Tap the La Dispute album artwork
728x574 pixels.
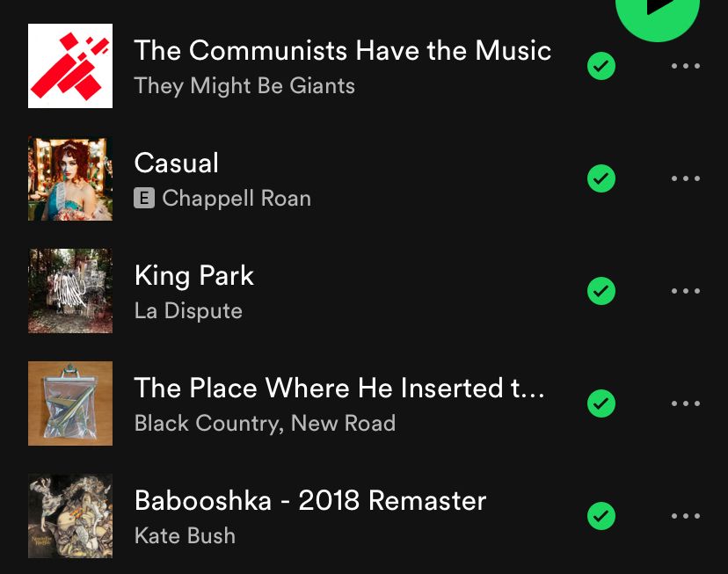70,291
